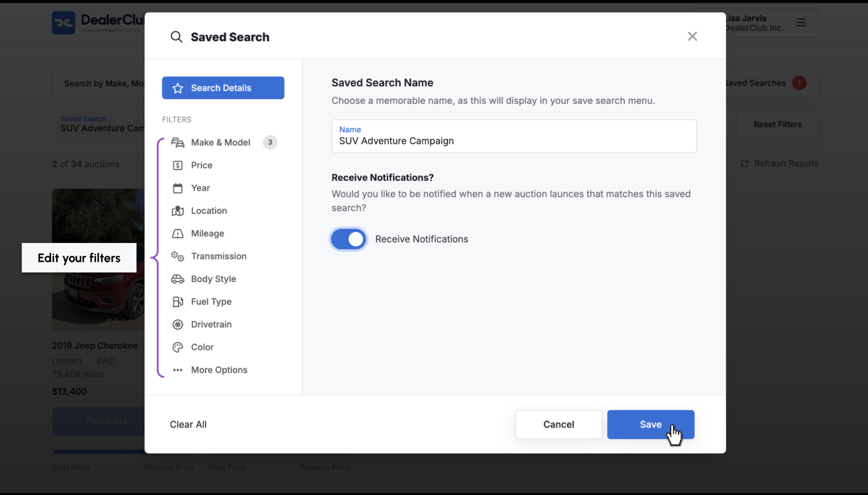Screen dimensions: 868x495
Task: Click the Mileage road icon
Action: point(177,233)
